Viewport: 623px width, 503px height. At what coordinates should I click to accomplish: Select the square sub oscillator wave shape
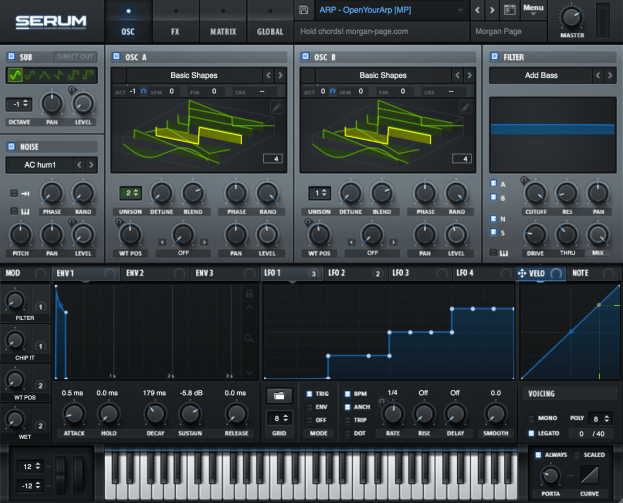(x=74, y=75)
